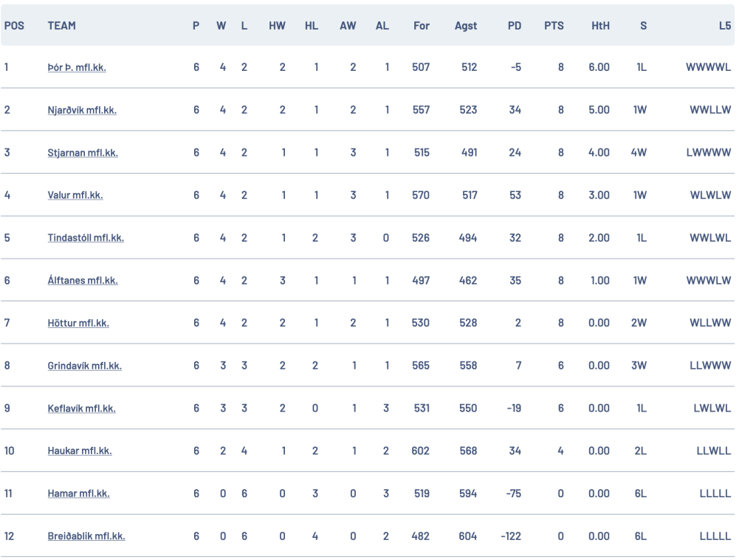Click the Haukar mfl.kk. team link
Screen dimensions: 756x560
(x=80, y=451)
